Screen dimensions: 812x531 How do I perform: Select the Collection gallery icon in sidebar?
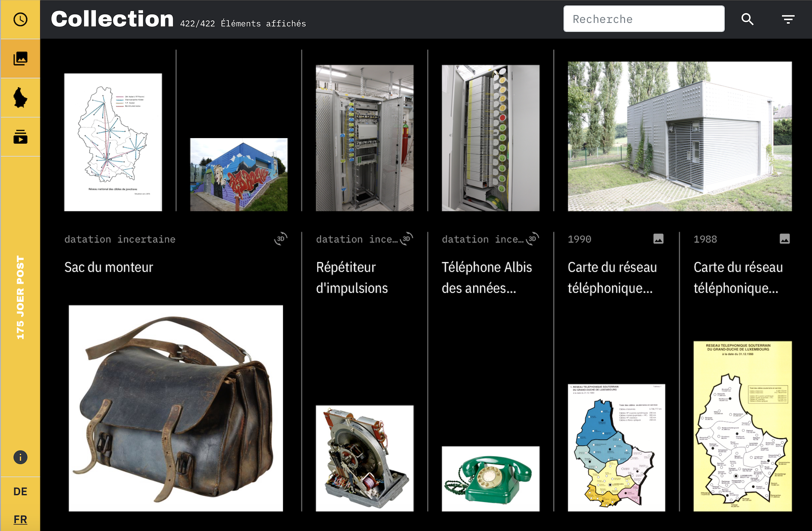(x=20, y=59)
